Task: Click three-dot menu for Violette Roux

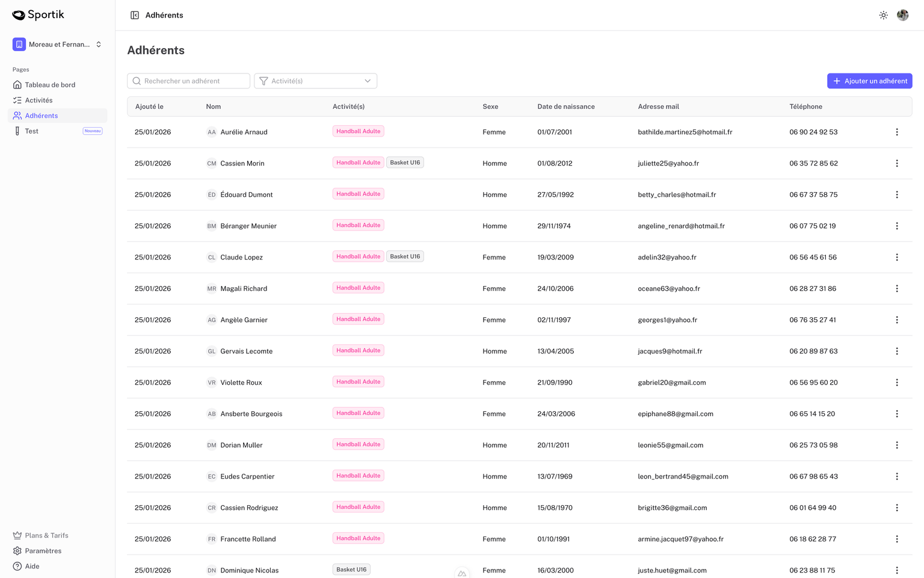Action: [x=896, y=382]
